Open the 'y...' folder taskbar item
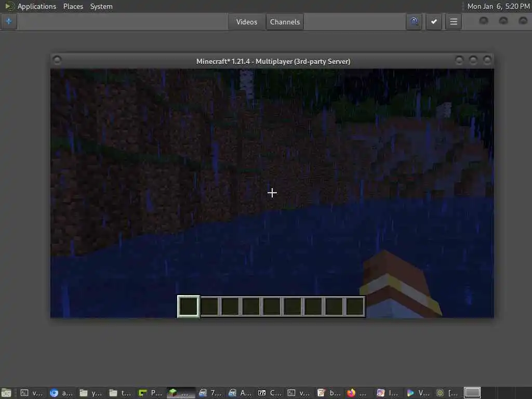The width and height of the screenshot is (532, 399). pos(91,393)
